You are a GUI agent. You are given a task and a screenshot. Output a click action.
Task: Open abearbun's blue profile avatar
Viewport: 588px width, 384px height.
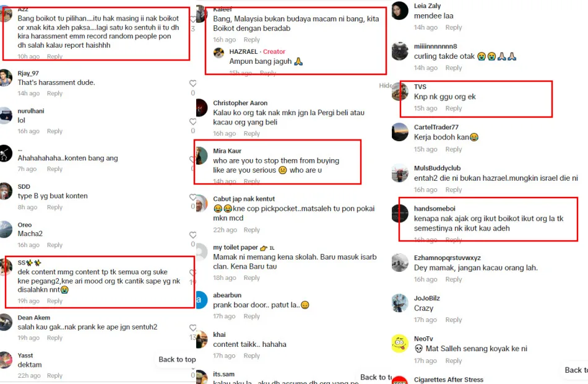[201, 300]
